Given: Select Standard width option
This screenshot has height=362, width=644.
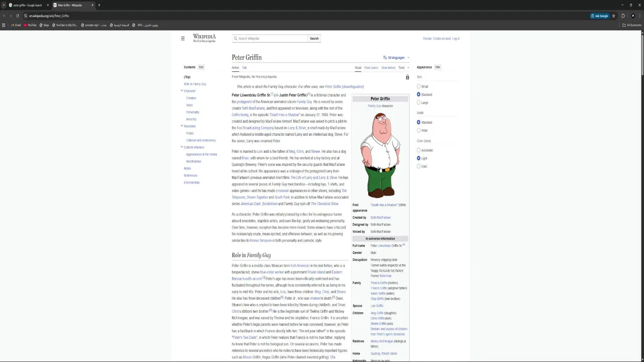Looking at the screenshot, I should pyautogui.click(x=419, y=122).
